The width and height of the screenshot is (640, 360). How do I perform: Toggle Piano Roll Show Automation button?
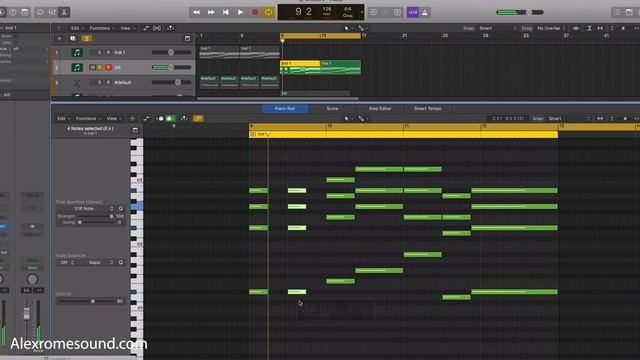[146, 118]
